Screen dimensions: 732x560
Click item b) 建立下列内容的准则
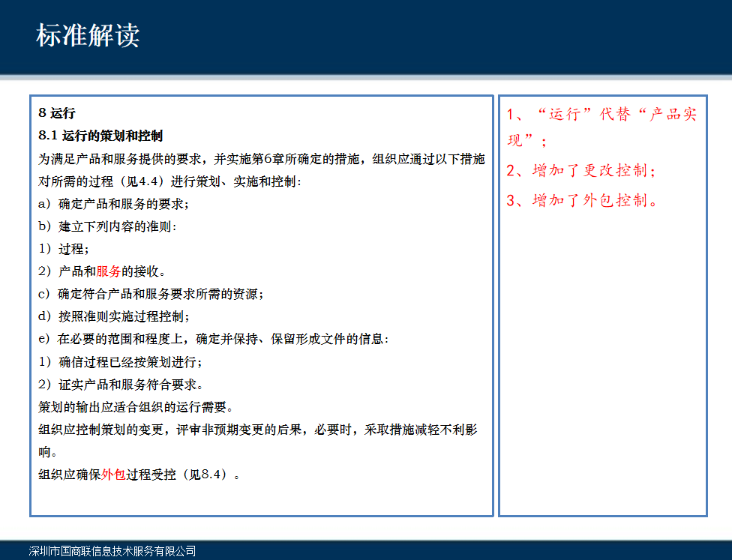point(107,226)
